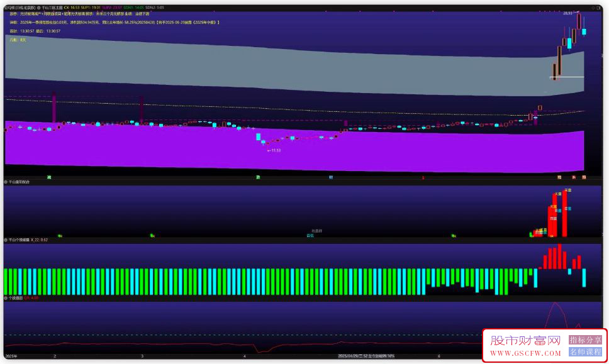Click the red CR value beside 个股强弱
The height and width of the screenshot is (364, 609).
[31, 298]
